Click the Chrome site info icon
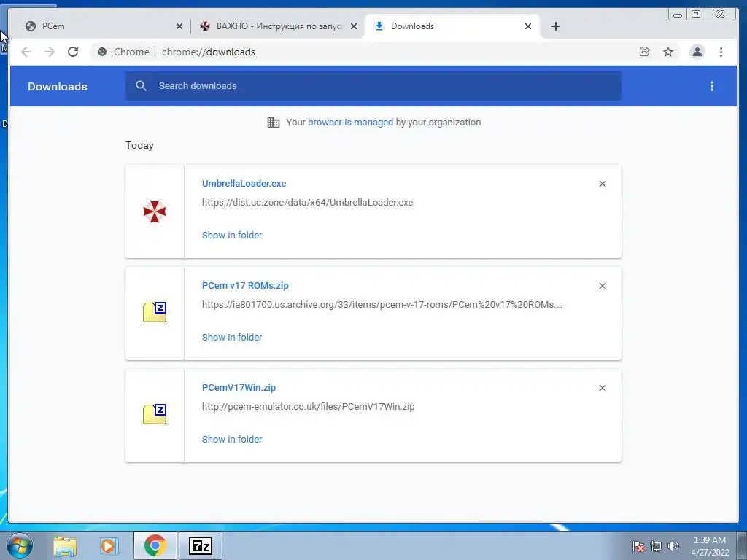The image size is (747, 560). pyautogui.click(x=102, y=52)
